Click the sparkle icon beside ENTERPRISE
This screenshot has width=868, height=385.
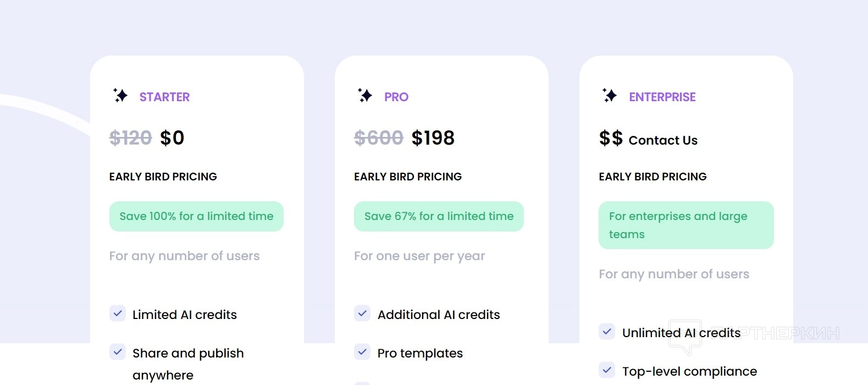[609, 96]
